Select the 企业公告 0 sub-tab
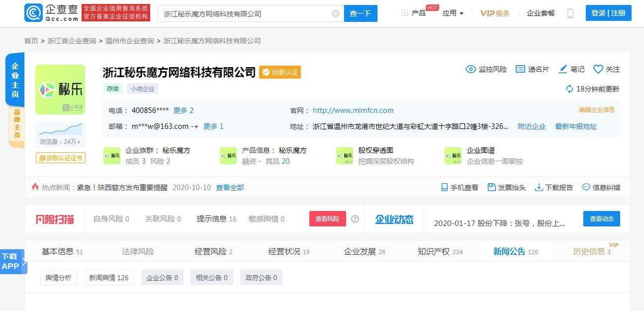This screenshot has height=311, width=644. [162, 278]
